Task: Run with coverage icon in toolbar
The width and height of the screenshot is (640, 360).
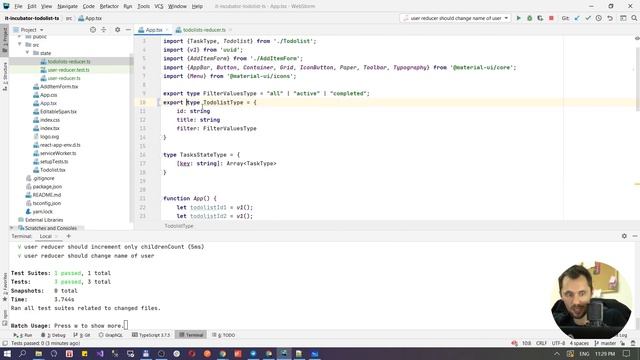Action: pos(540,18)
